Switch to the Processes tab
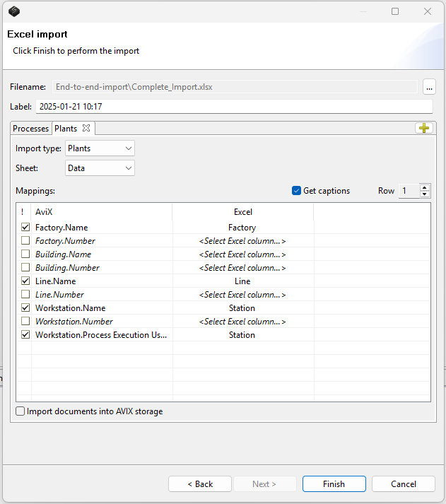 (31, 129)
